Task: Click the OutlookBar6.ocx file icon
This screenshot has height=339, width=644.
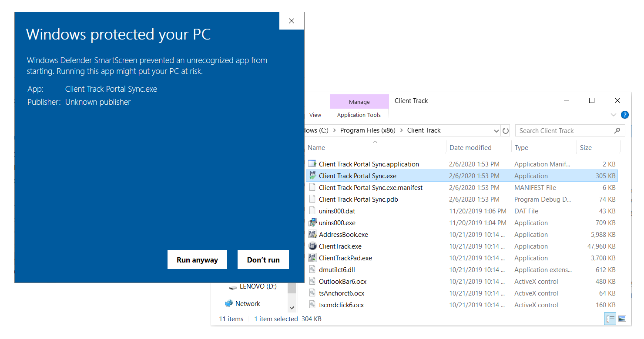Action: 312,281
